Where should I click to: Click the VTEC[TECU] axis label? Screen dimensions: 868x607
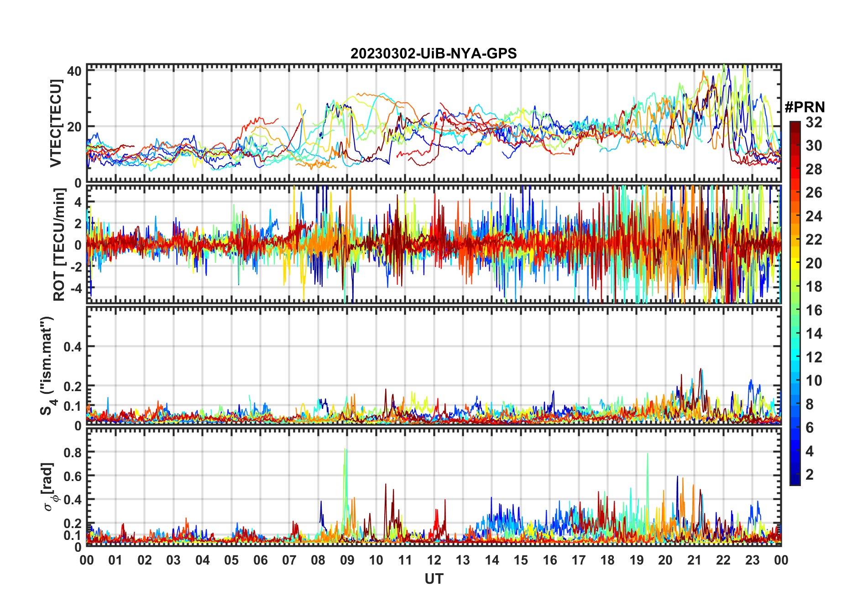tap(56, 123)
